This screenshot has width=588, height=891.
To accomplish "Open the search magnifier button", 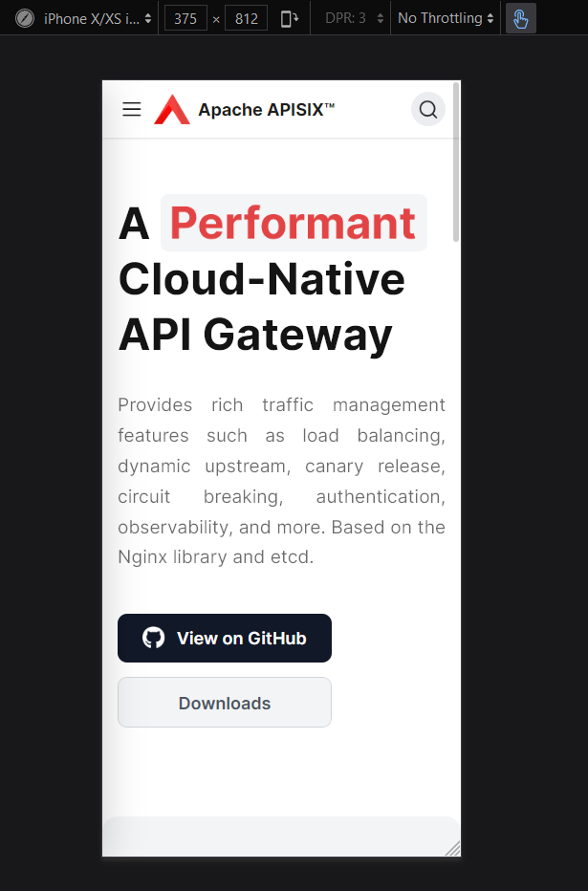I will (x=428, y=109).
